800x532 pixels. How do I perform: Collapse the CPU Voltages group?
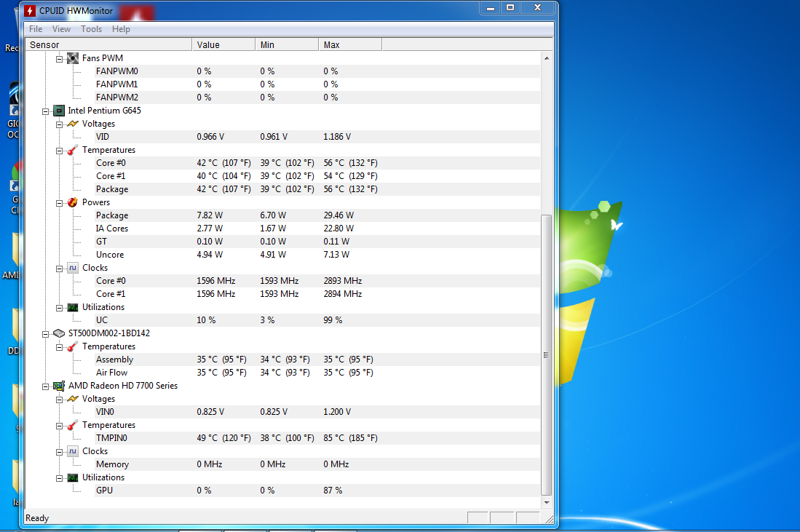59,124
